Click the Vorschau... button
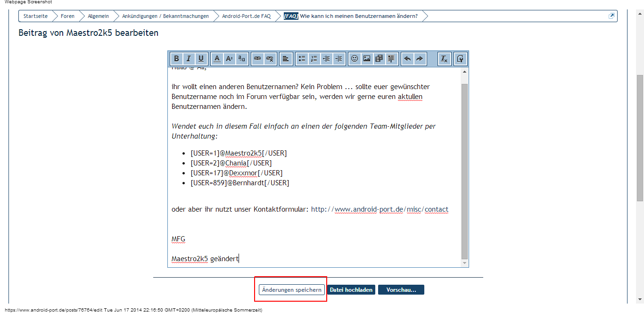Viewport: 644px width, 313px height. (401, 290)
